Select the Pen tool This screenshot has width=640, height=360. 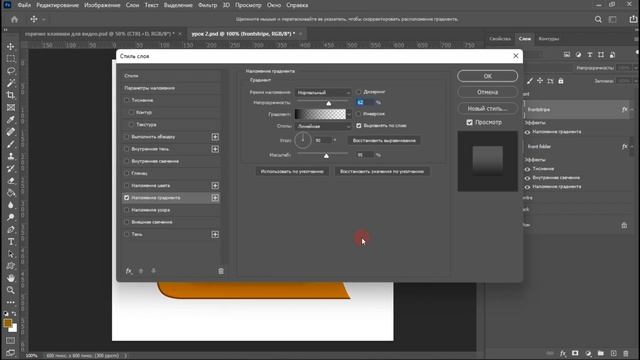point(11,229)
